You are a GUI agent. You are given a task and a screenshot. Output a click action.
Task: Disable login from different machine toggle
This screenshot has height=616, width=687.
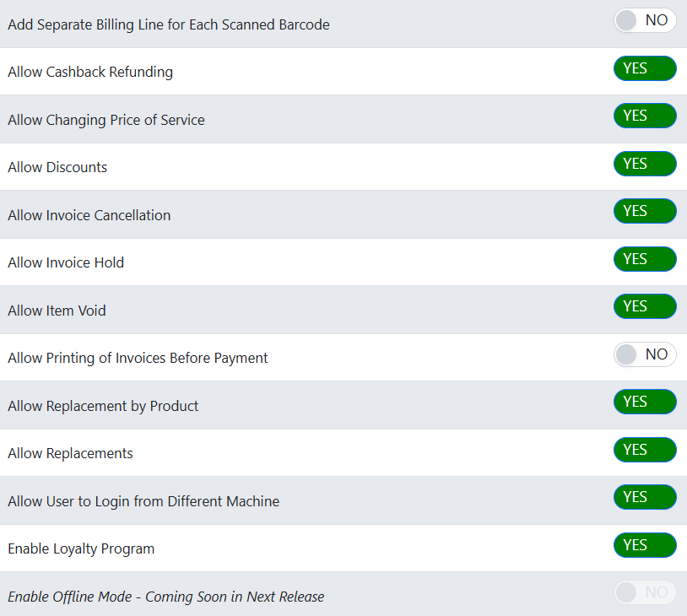(645, 497)
